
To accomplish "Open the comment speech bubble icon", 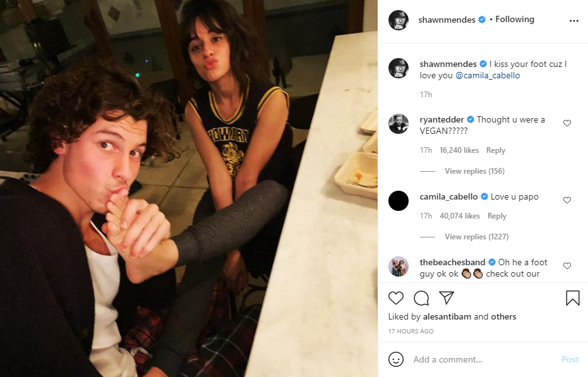I will click(x=421, y=298).
